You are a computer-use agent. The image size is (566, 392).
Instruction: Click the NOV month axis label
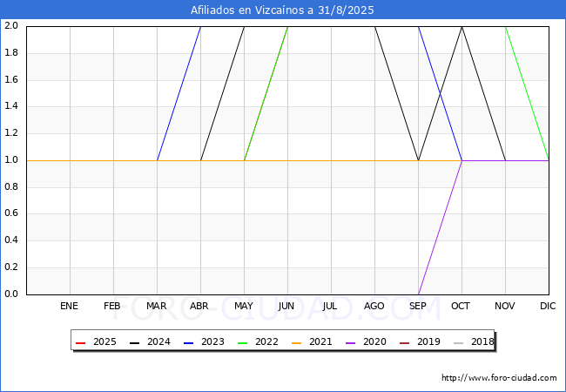(505, 306)
